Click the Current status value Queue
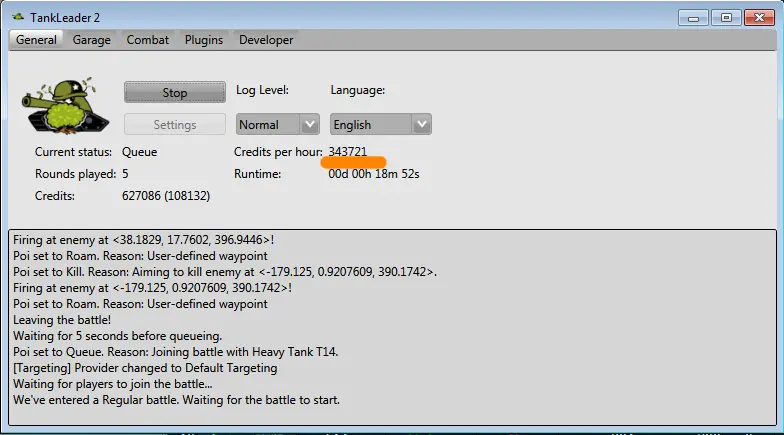The height and width of the screenshot is (435, 784). [140, 152]
